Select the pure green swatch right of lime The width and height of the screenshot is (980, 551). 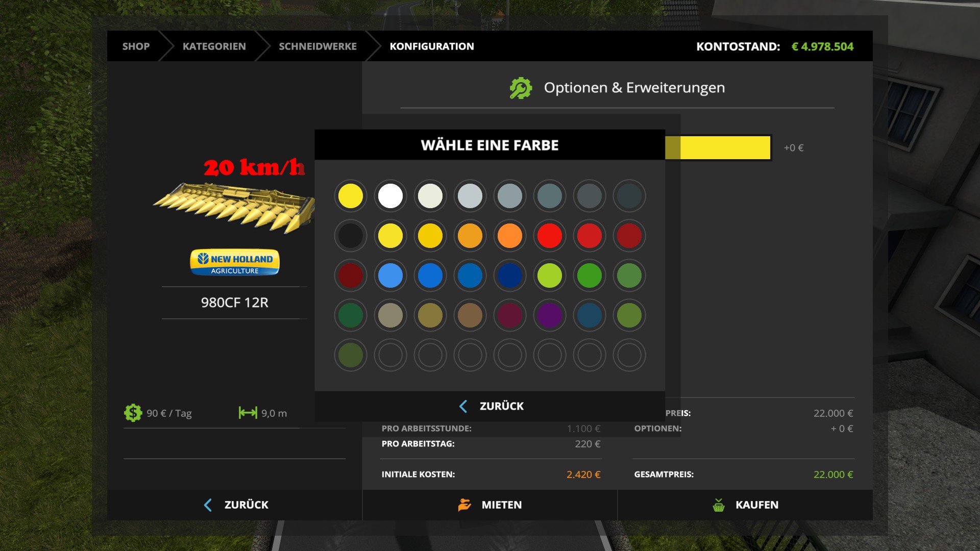coord(590,275)
